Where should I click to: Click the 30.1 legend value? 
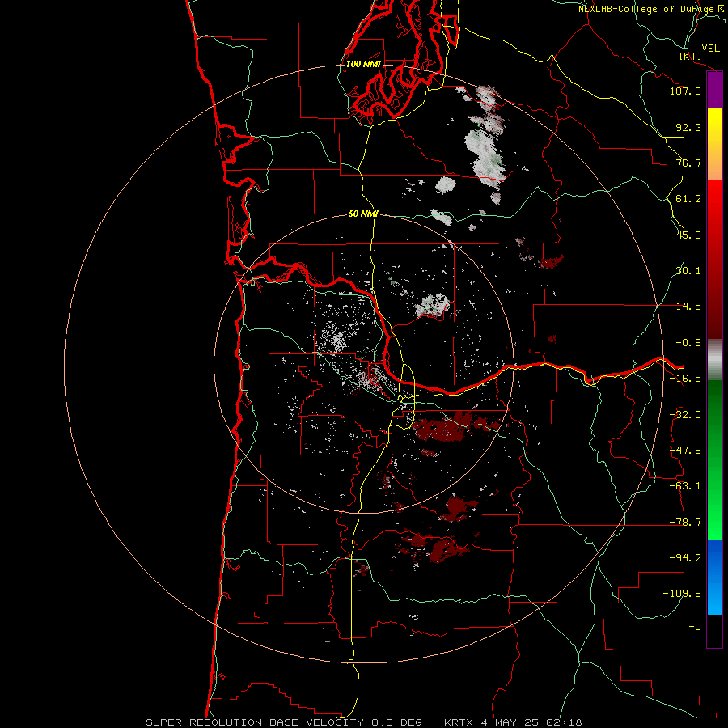point(688,271)
